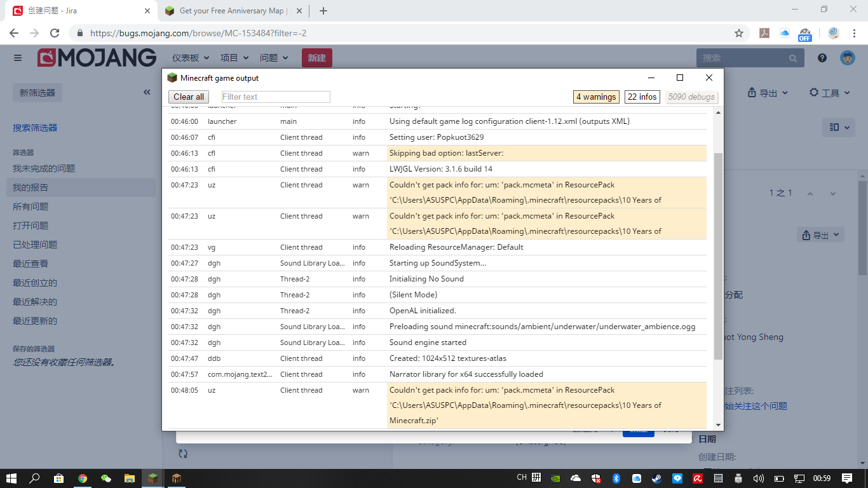Open the hamburger sidebar menu icon

tap(18, 58)
